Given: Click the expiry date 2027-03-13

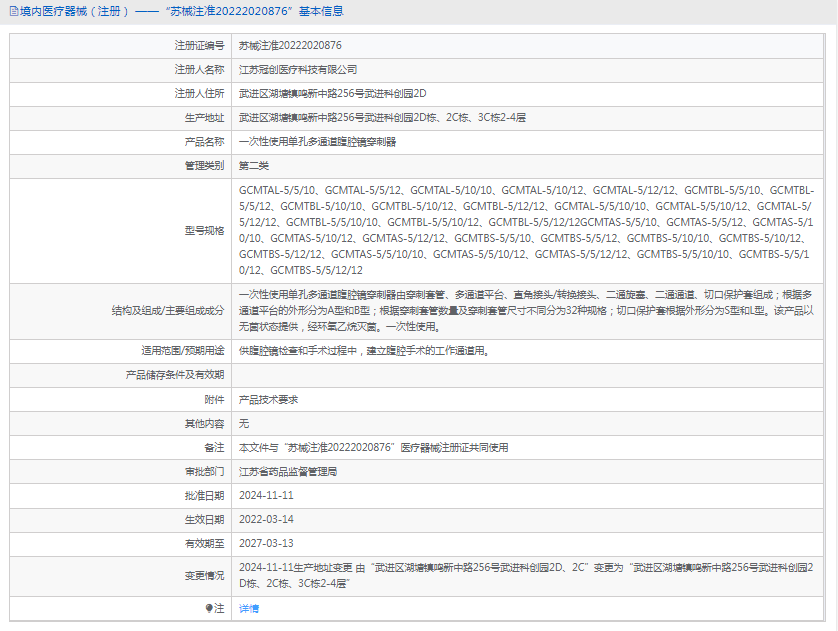Looking at the screenshot, I should coord(266,543).
